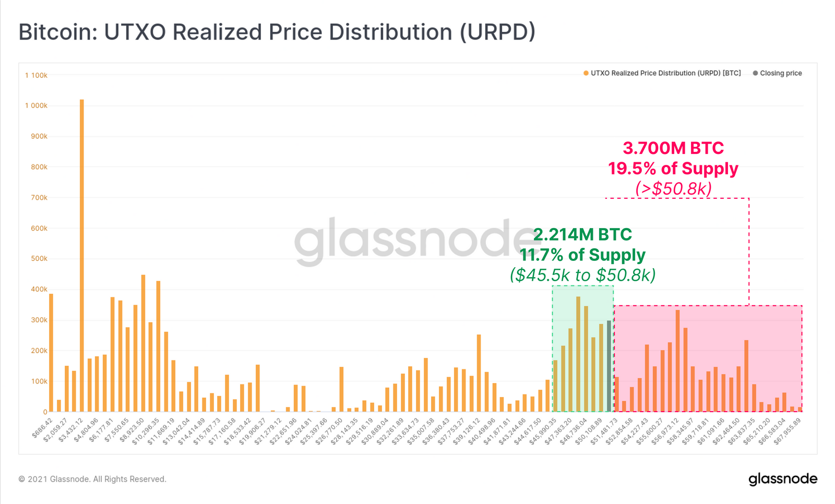Click the tallest bar near $3,432.12
Image resolution: width=835 pixels, height=504 pixels.
[82, 256]
